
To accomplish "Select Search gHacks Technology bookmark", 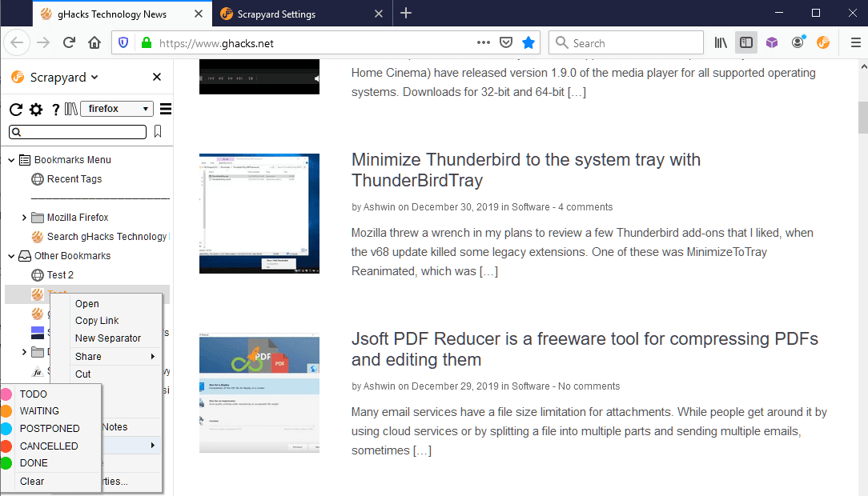I will point(106,237).
